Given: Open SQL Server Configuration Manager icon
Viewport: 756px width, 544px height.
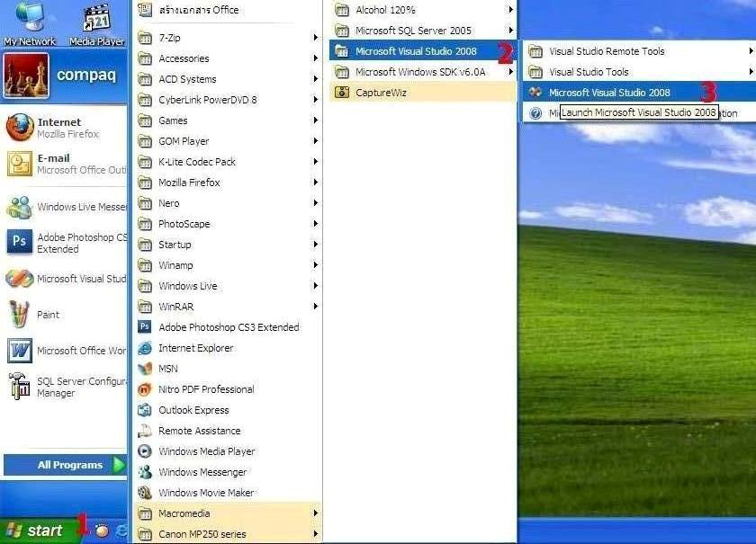Looking at the screenshot, I should [x=19, y=386].
